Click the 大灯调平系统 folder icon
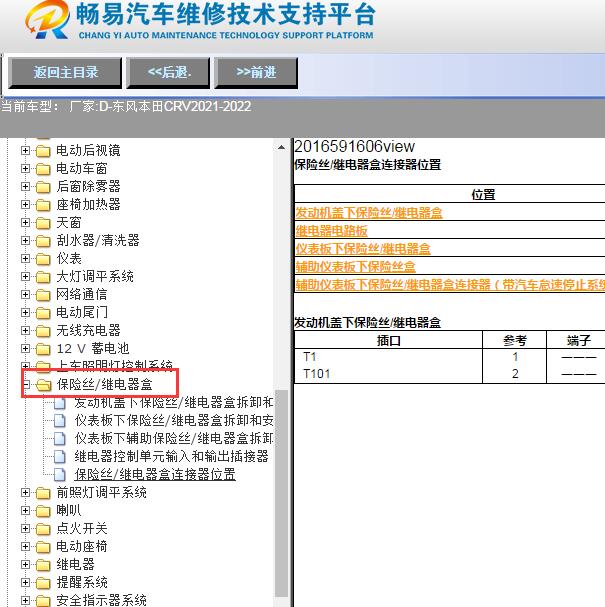The width and height of the screenshot is (605, 607). [x=43, y=277]
